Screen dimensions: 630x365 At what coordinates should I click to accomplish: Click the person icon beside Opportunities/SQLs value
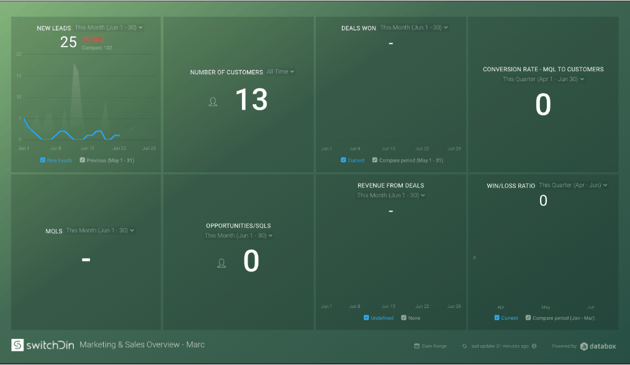221,263
